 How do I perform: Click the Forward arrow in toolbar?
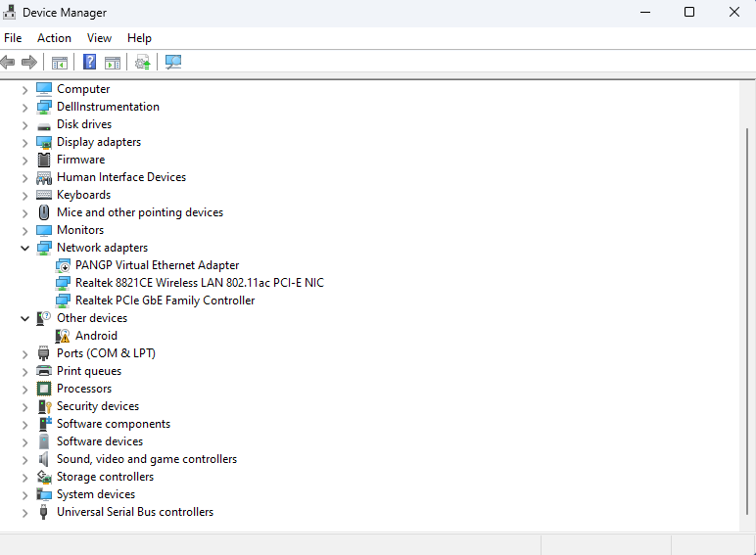pos(29,62)
